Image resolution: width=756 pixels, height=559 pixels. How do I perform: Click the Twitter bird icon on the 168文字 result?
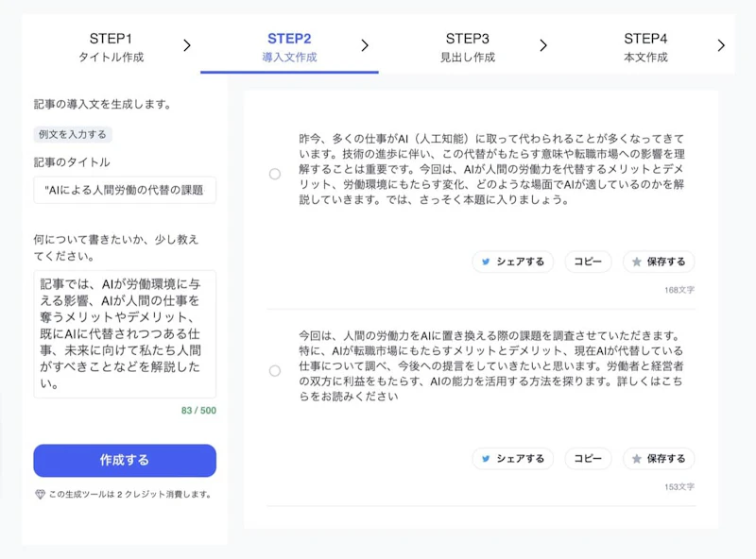(x=486, y=262)
